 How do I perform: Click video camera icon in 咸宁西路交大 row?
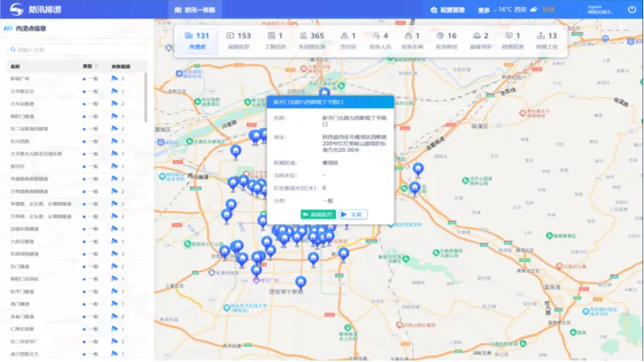(x=115, y=353)
